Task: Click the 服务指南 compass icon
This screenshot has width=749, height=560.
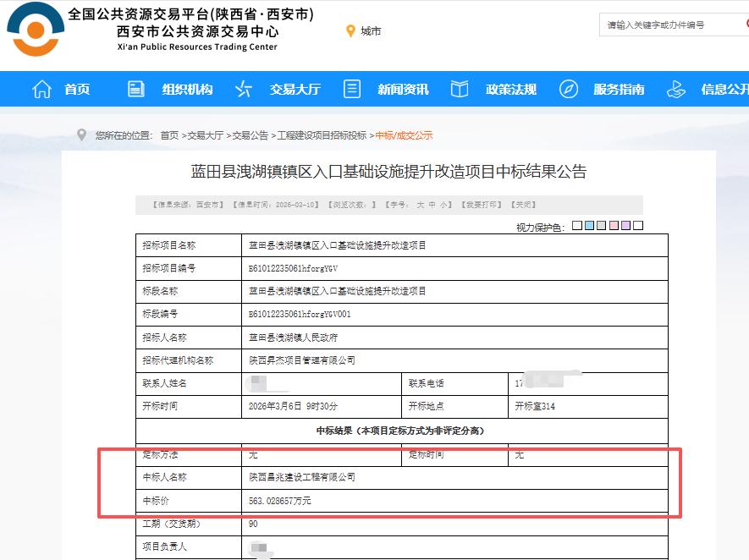Action: [x=569, y=89]
